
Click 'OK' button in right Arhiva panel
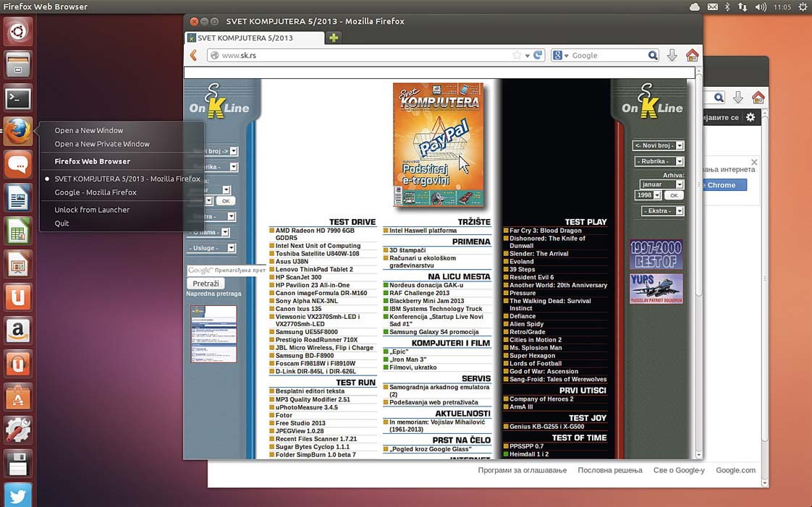[x=673, y=195]
